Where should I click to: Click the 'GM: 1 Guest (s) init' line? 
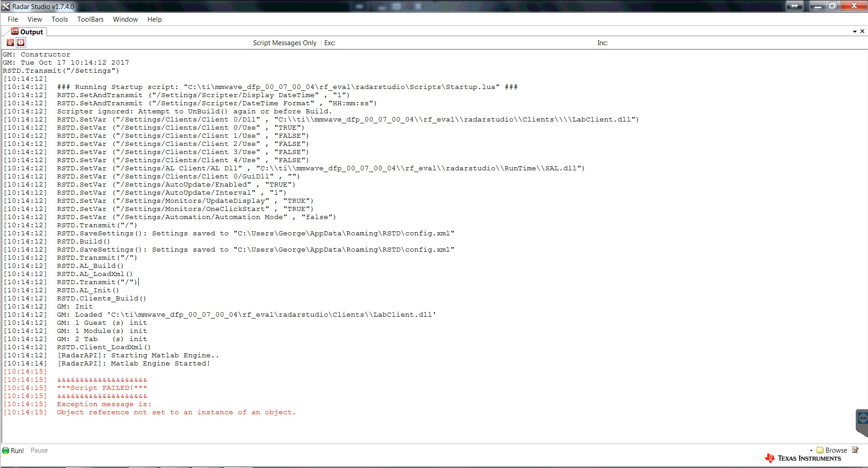click(102, 323)
